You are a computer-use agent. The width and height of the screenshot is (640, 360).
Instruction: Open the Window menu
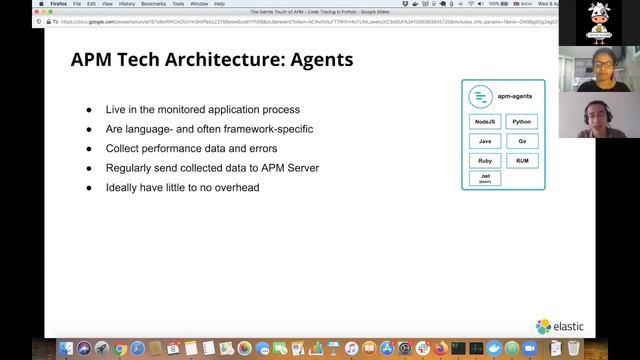(199, 4)
